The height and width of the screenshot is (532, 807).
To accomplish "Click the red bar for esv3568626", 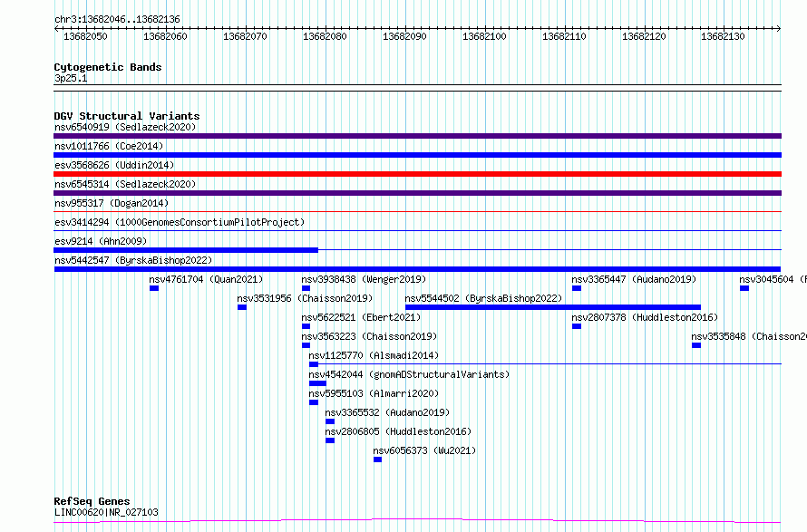I will tap(417, 174).
